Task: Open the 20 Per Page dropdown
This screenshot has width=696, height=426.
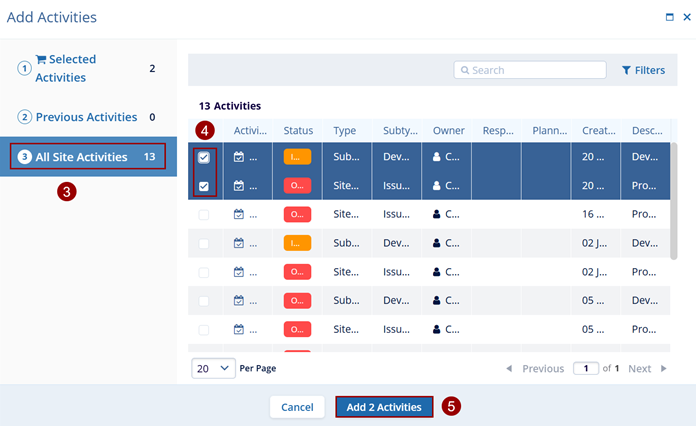Action: click(x=213, y=368)
